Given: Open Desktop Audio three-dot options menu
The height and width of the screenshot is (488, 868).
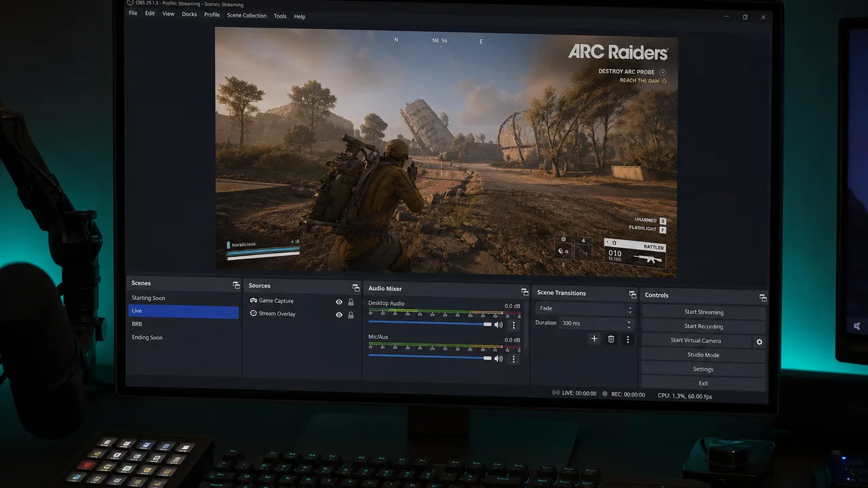Looking at the screenshot, I should coord(513,325).
